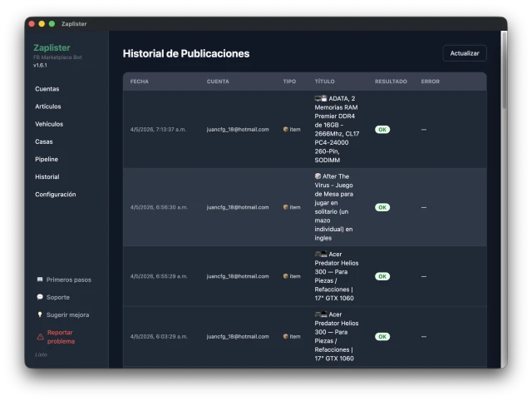The height and width of the screenshot is (401, 532).
Task: Open the Casas section
Action: 44,141
